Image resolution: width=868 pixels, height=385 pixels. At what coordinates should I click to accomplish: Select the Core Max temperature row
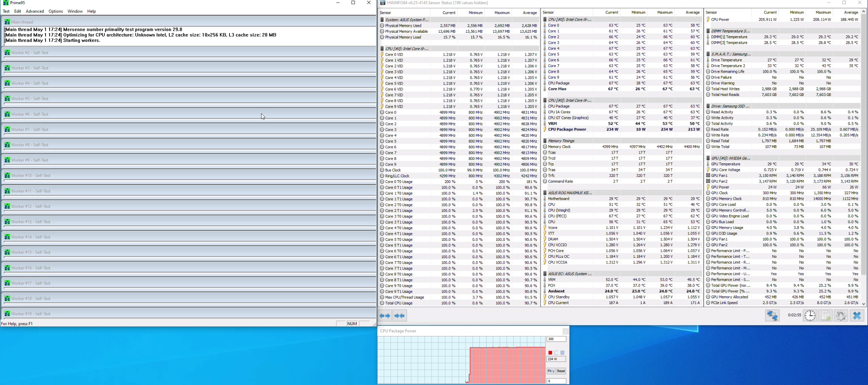[622, 89]
